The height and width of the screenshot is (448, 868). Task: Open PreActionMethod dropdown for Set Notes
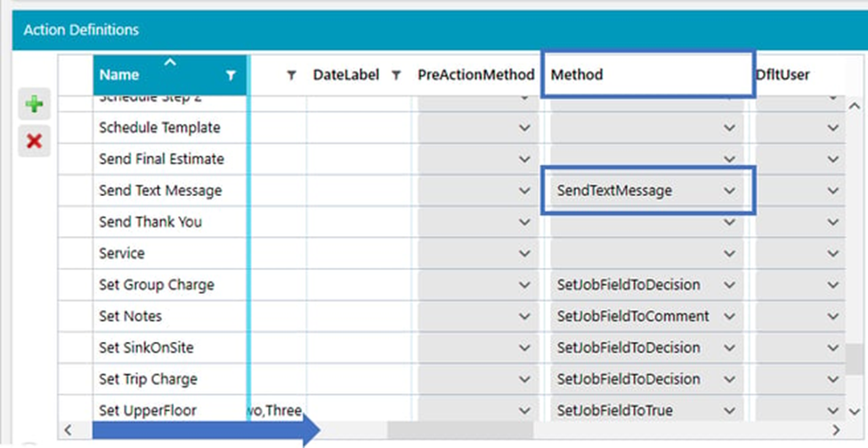(524, 316)
